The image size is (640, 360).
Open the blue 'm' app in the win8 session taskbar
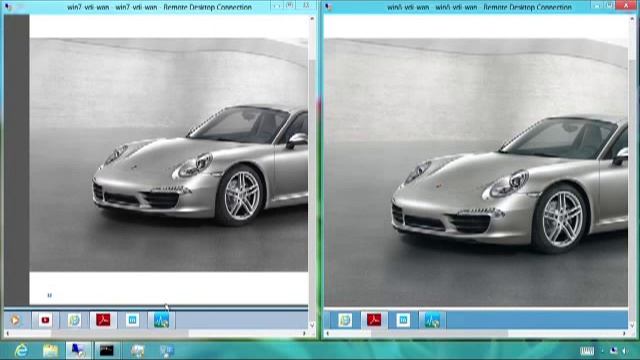pyautogui.click(x=403, y=320)
